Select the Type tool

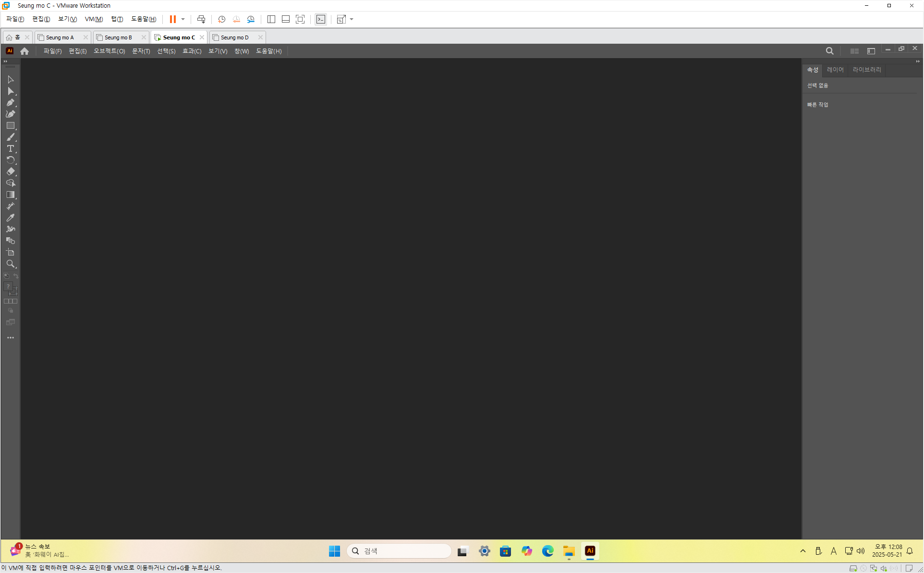point(10,148)
